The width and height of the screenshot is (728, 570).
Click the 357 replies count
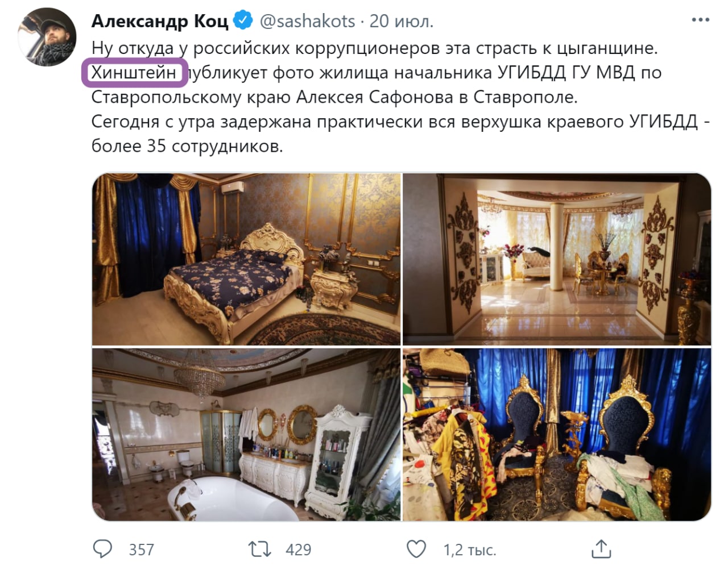point(142,550)
